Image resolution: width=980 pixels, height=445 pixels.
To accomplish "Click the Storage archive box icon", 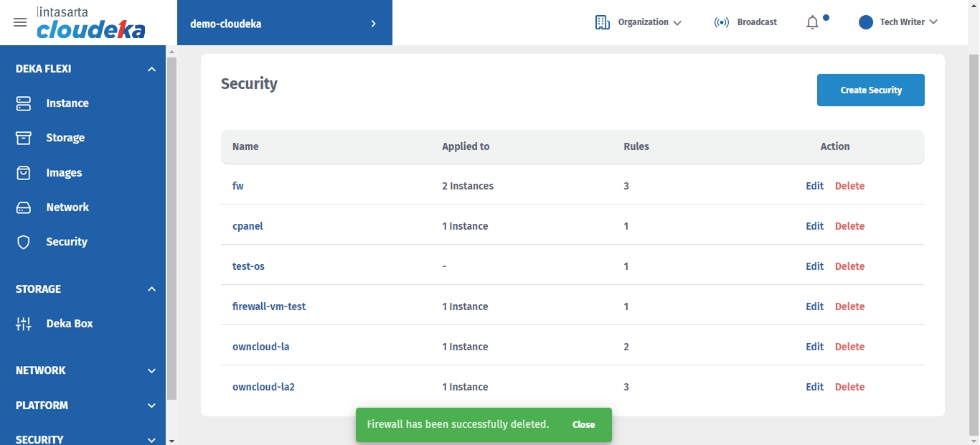I will coord(24,138).
